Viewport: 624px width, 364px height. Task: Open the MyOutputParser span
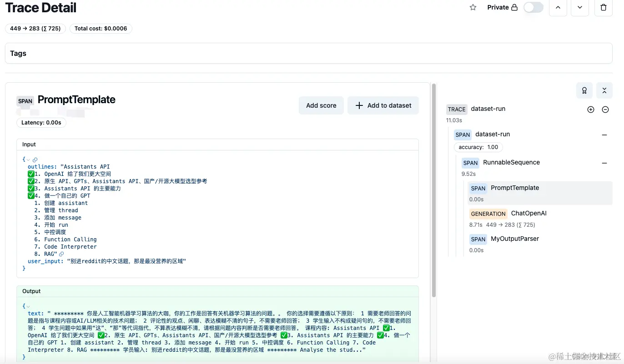tap(540, 244)
